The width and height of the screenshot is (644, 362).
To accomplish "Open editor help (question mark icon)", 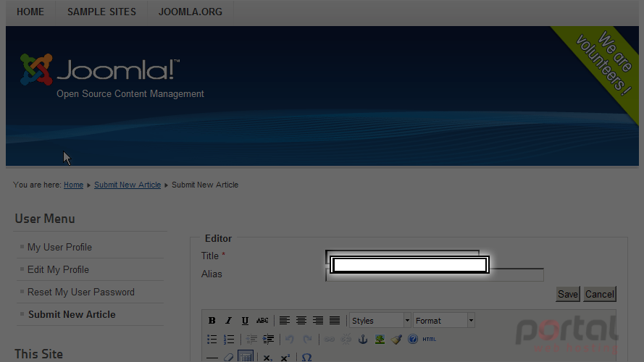I will coord(413,339).
